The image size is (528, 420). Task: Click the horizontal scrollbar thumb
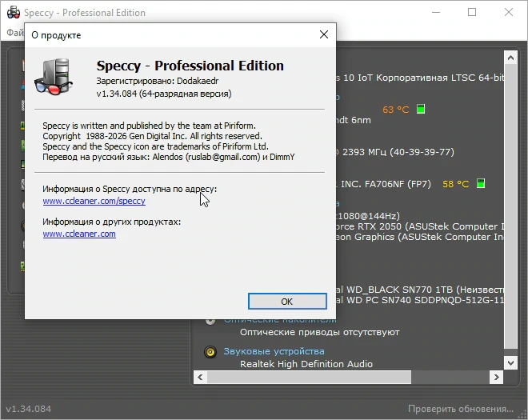pos(309,377)
